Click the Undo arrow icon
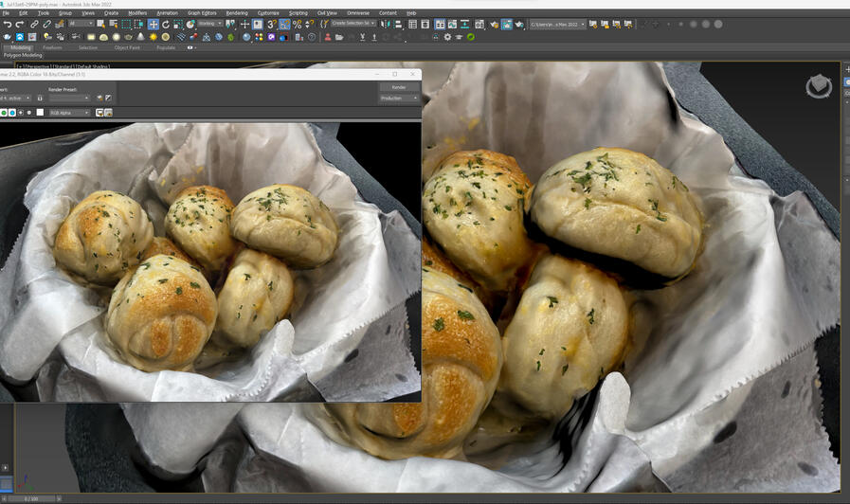The image size is (850, 504). (x=7, y=24)
